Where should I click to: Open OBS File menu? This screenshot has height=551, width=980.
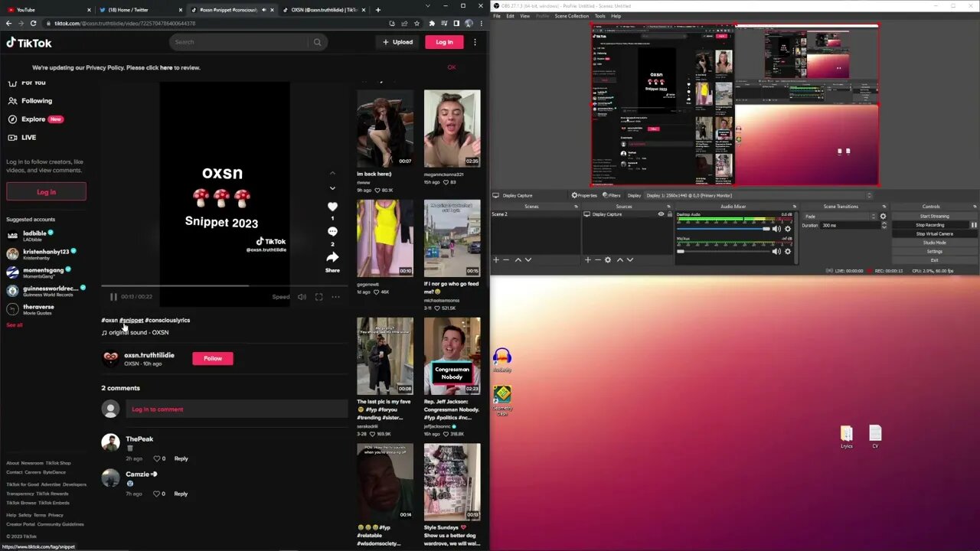pyautogui.click(x=497, y=16)
